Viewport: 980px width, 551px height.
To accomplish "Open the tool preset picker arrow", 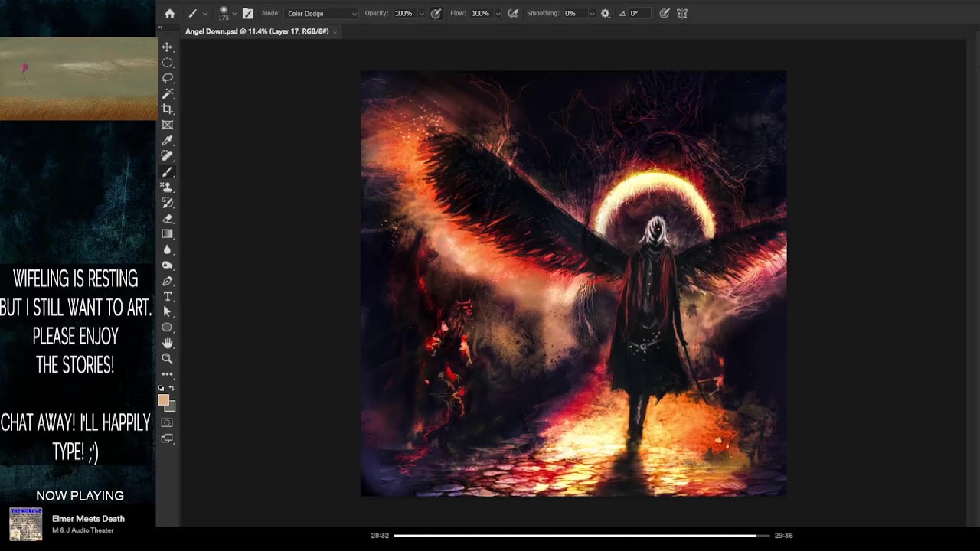I will point(205,14).
